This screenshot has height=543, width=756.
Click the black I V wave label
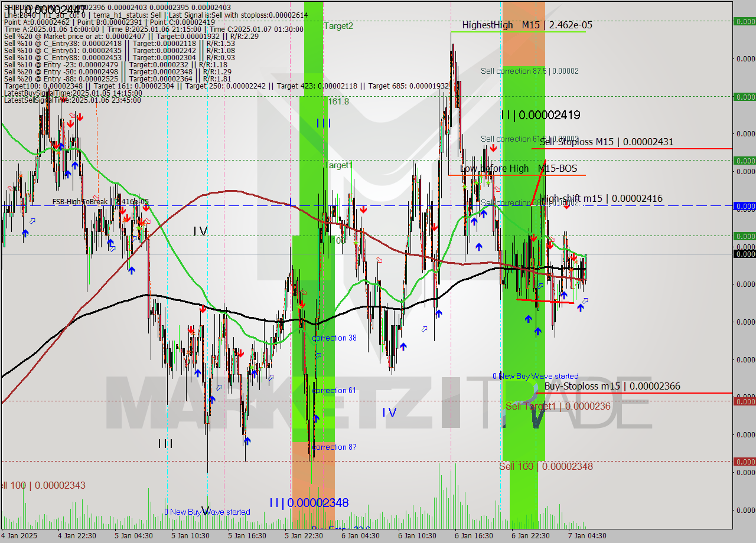pos(201,231)
